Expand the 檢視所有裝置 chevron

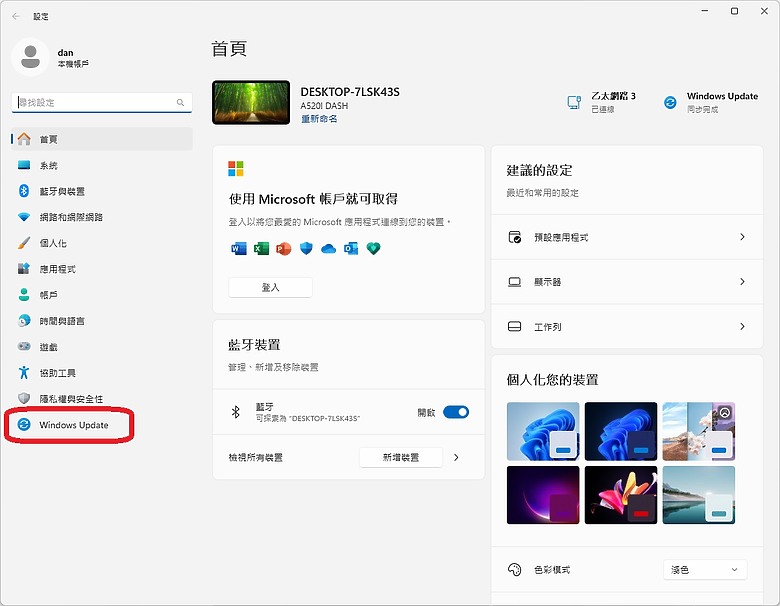(456, 457)
